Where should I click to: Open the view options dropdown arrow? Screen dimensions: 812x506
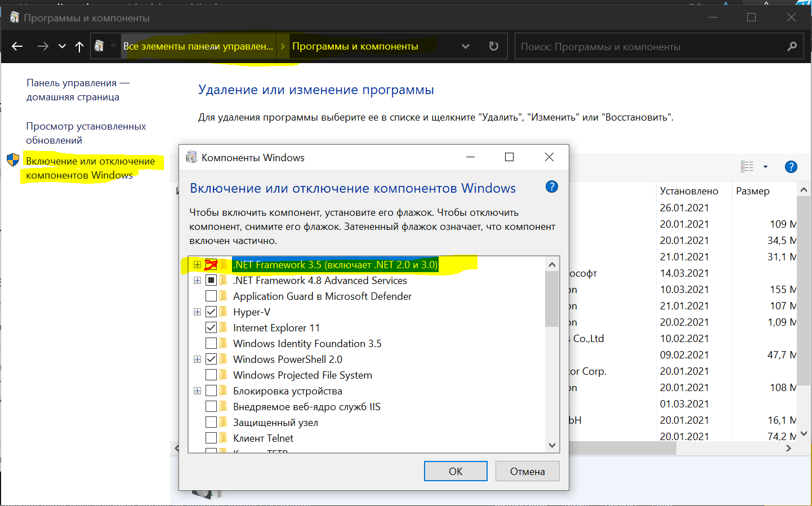[765, 166]
